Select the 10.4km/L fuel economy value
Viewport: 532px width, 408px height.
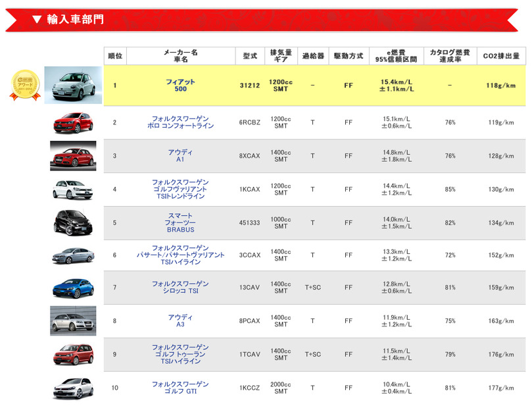[x=397, y=384]
